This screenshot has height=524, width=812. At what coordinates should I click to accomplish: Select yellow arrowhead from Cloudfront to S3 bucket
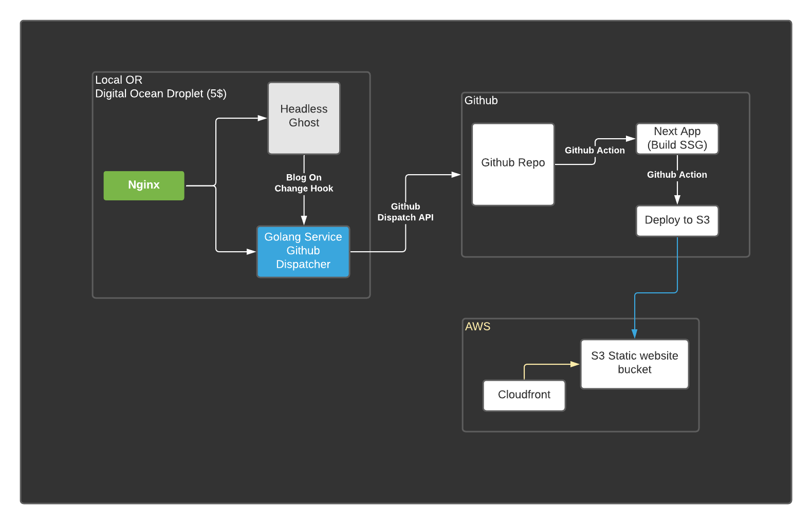click(x=575, y=364)
